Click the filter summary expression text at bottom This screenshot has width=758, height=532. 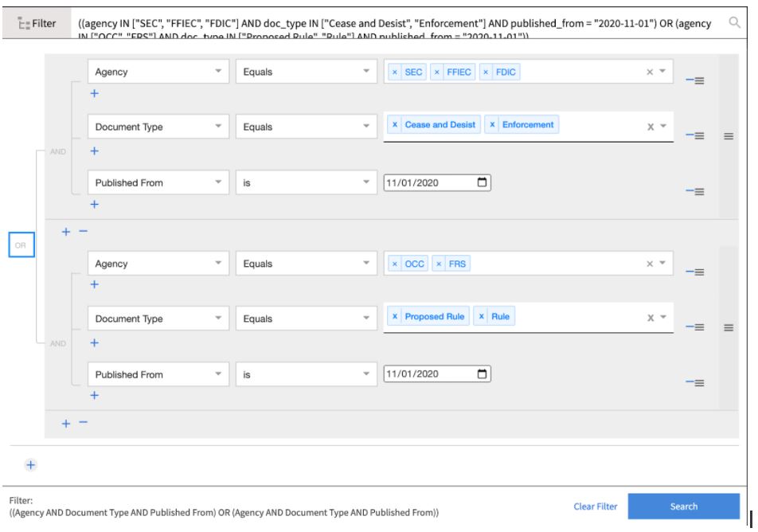tap(224, 513)
